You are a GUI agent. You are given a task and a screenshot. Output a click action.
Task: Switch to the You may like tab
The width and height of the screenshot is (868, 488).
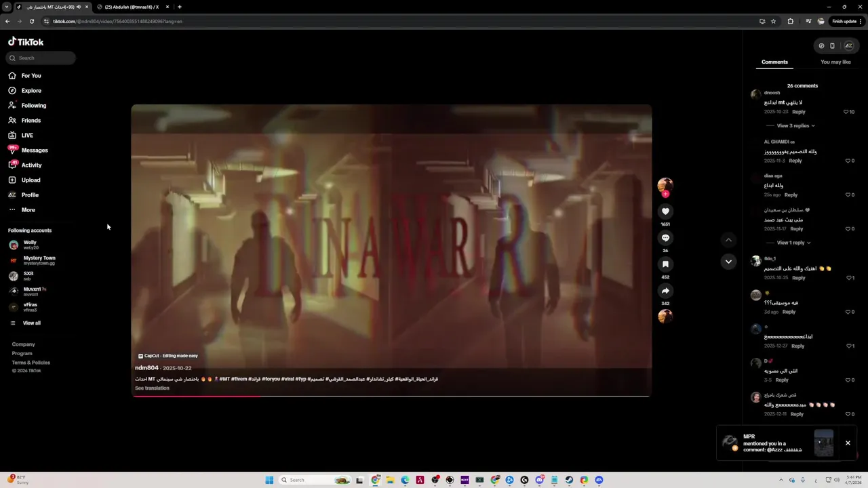[835, 62]
